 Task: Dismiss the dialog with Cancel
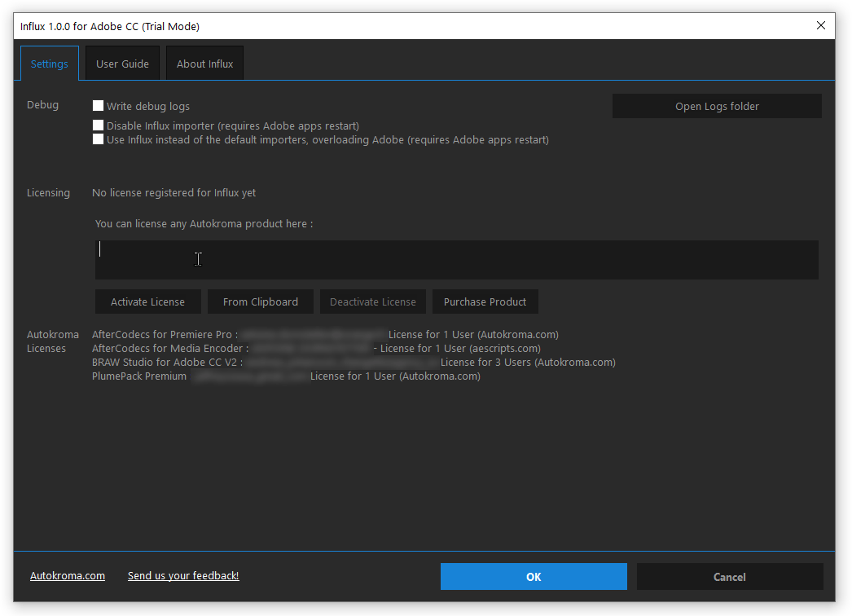(729, 576)
